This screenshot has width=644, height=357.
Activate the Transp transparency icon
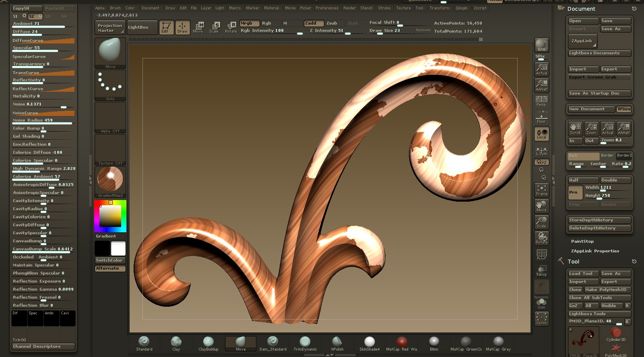[541, 270]
